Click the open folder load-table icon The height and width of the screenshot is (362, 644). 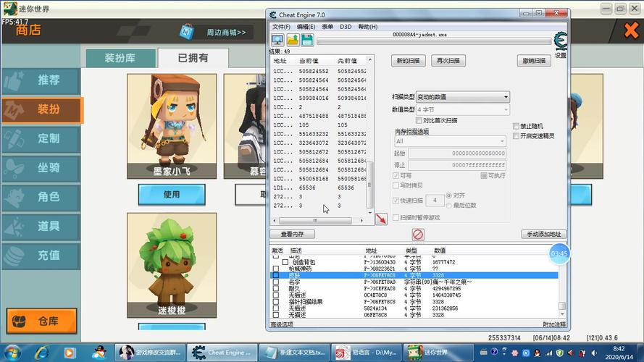click(x=293, y=41)
